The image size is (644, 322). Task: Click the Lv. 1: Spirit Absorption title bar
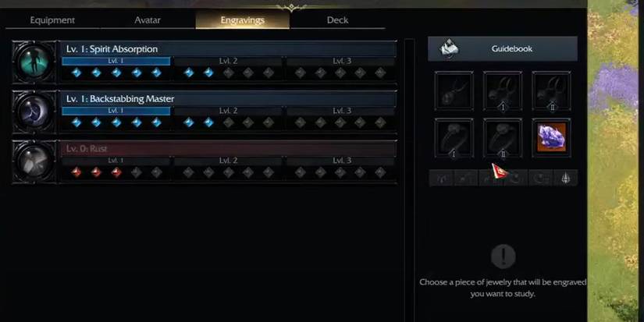(229, 49)
